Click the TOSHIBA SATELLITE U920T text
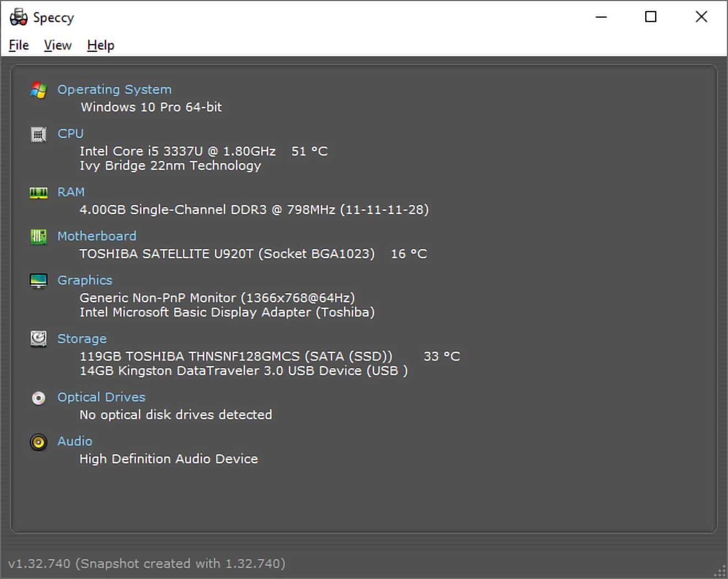 (227, 254)
